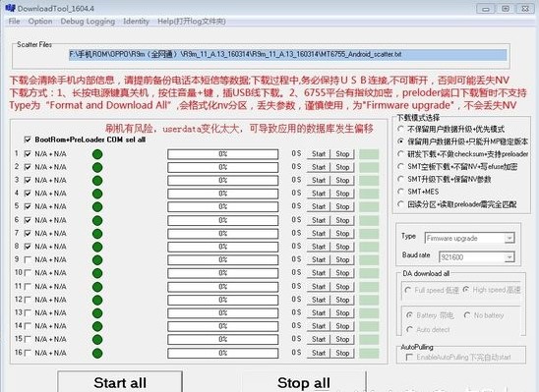Click the scatter file path field
The height and width of the screenshot is (392, 539).
(x=288, y=55)
